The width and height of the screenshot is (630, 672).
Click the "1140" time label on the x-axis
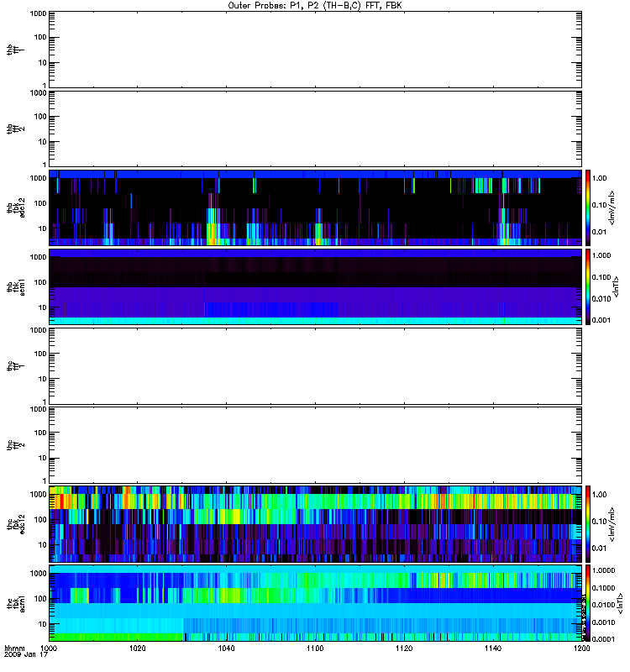[493, 648]
